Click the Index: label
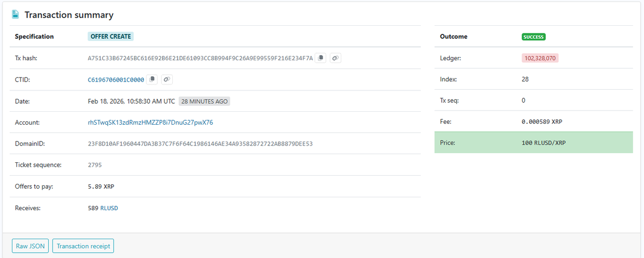The height and width of the screenshot is (258, 644). (449, 79)
